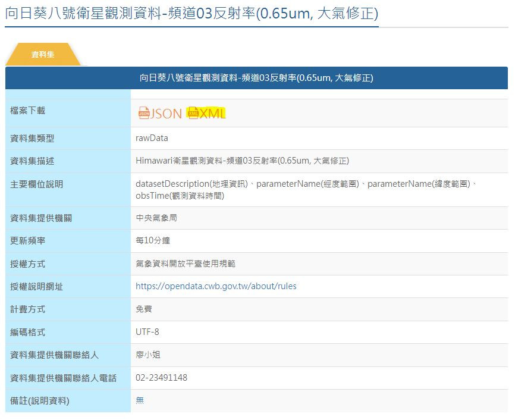515x420 pixels.
Task: Select the 資料集類型 label
Action: coord(32,139)
